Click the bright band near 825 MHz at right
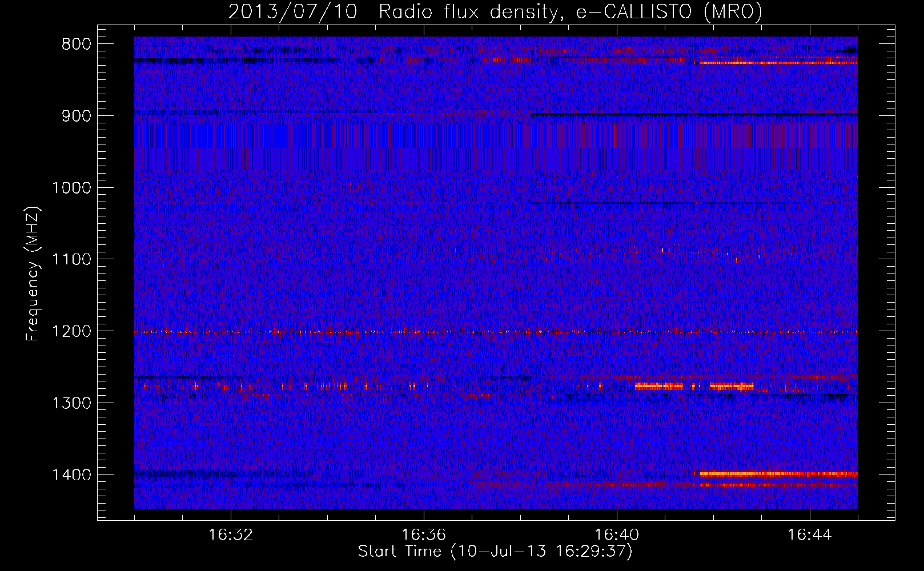 (778, 62)
